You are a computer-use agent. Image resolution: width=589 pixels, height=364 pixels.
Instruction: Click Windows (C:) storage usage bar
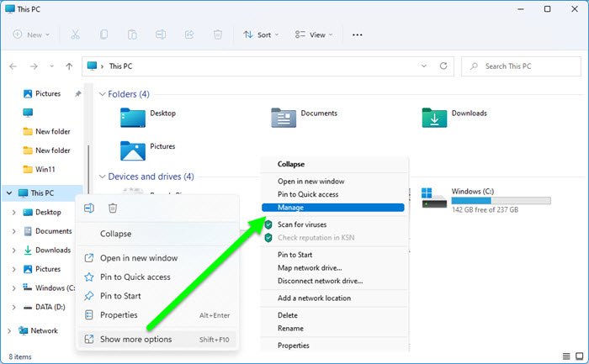click(x=501, y=201)
